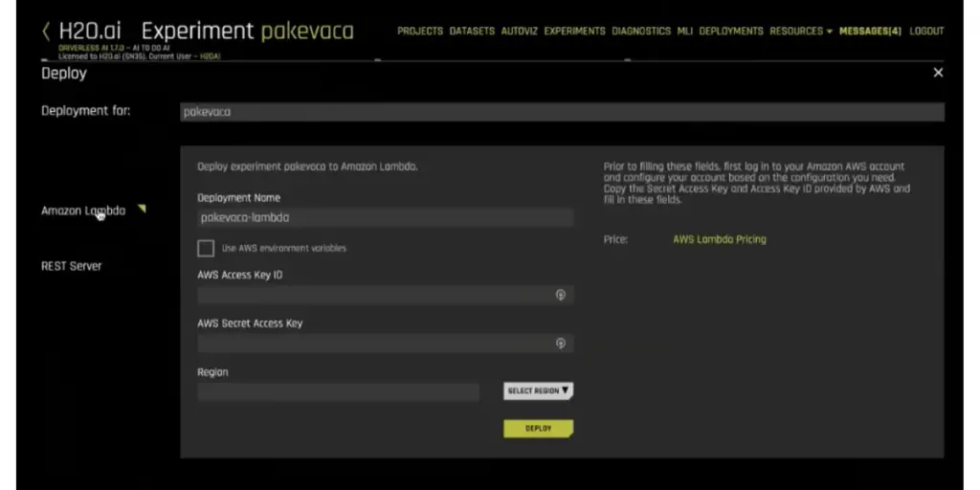The image size is (980, 490).
Task: View Messages[4] notifications
Action: [x=870, y=31]
